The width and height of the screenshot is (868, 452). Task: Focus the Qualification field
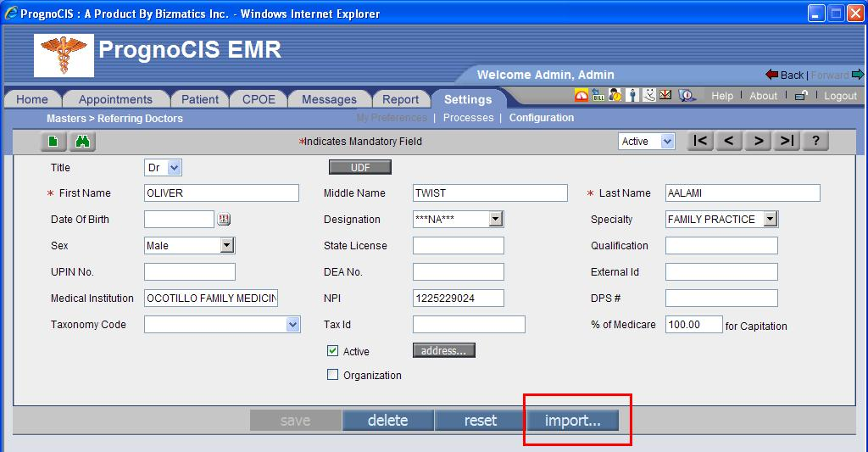point(721,245)
